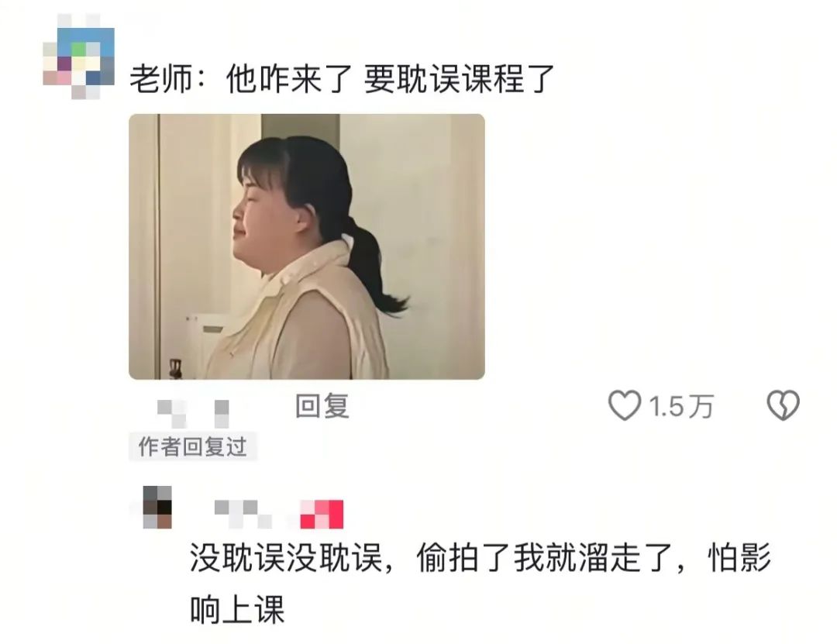This screenshot has height=644, width=837.
Task: Open the attached photo of the woman
Action: tap(307, 246)
